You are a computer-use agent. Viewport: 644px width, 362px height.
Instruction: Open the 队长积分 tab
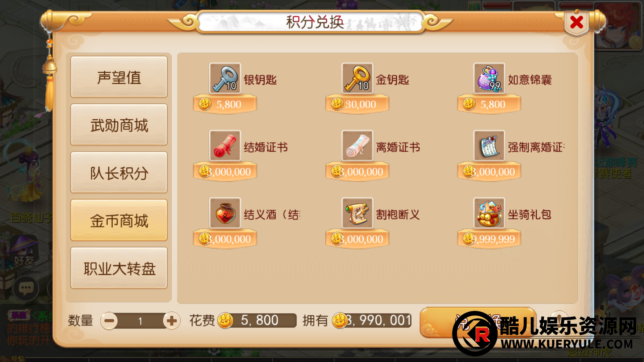[119, 173]
